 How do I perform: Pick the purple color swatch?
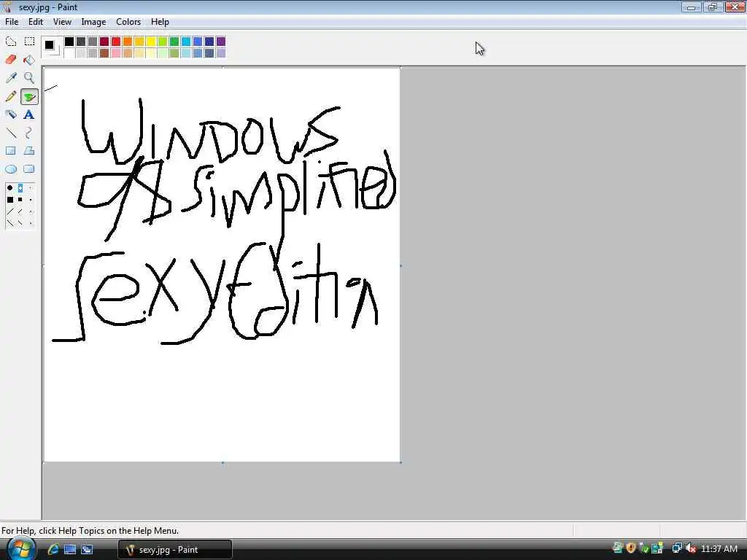click(x=221, y=42)
